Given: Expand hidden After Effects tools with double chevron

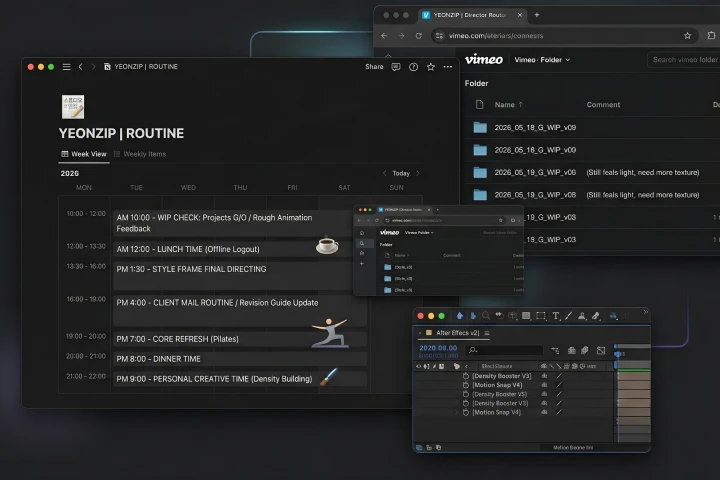Looking at the screenshot, I should [x=646, y=312].
